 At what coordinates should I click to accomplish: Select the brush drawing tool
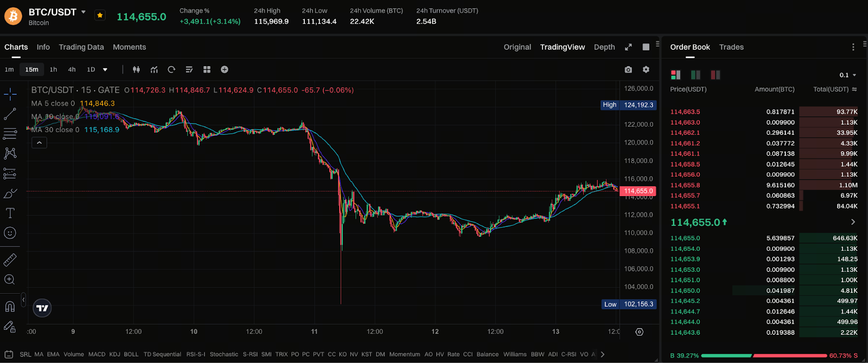pyautogui.click(x=10, y=193)
